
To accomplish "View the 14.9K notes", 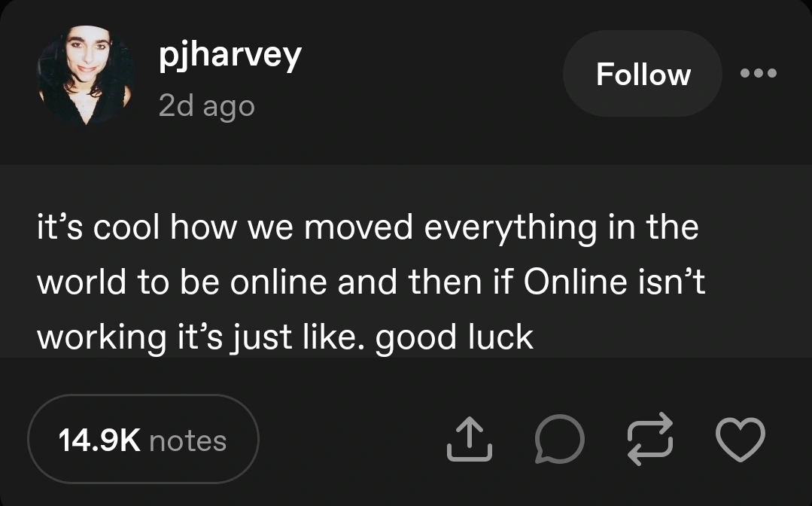I will click(x=143, y=440).
